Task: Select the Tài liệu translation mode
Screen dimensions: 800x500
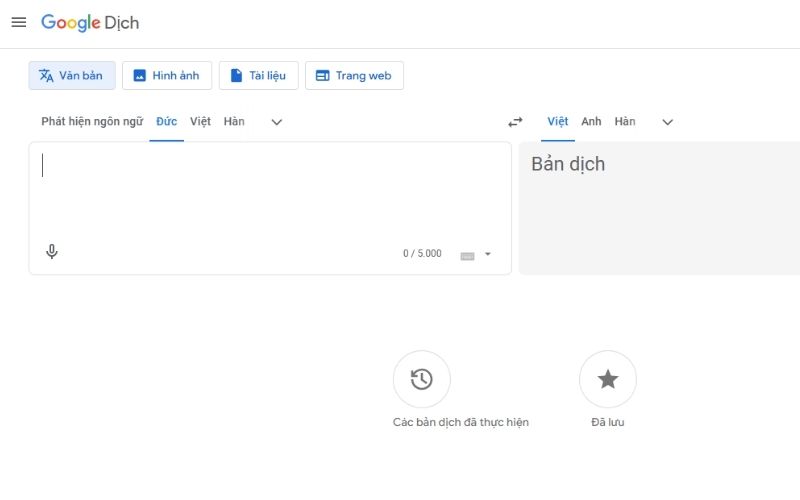Action: click(x=259, y=76)
